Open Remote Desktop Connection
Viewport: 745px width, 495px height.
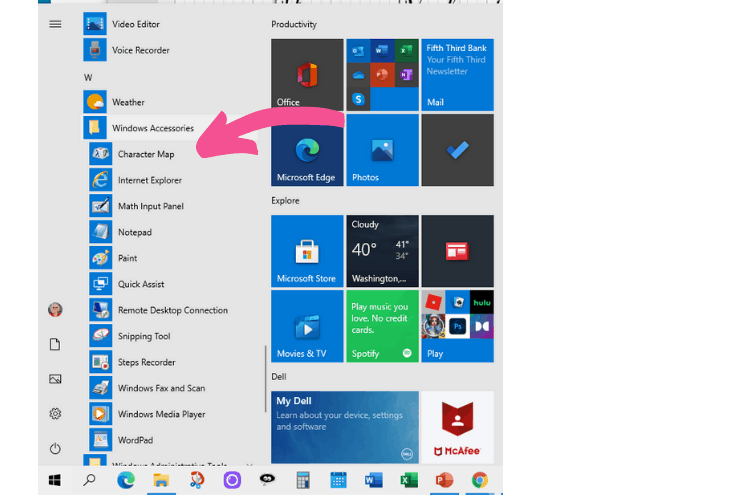[171, 310]
